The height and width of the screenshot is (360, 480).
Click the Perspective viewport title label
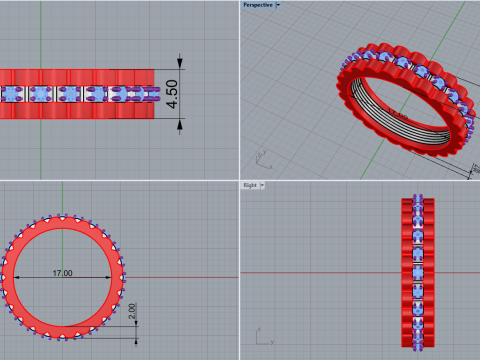[258, 5]
